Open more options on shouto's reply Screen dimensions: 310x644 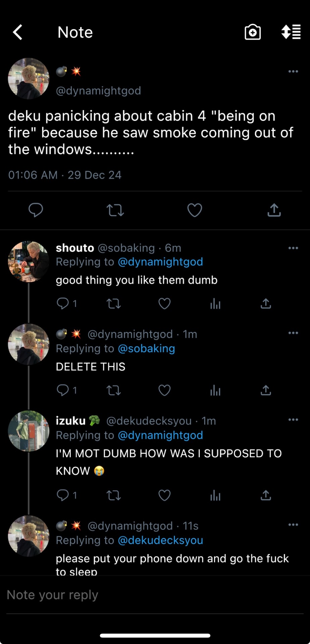coord(293,248)
